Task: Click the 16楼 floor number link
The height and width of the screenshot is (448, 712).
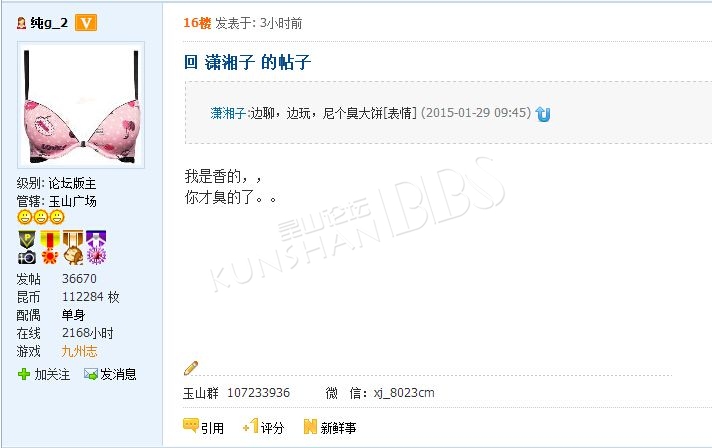Action: point(197,23)
